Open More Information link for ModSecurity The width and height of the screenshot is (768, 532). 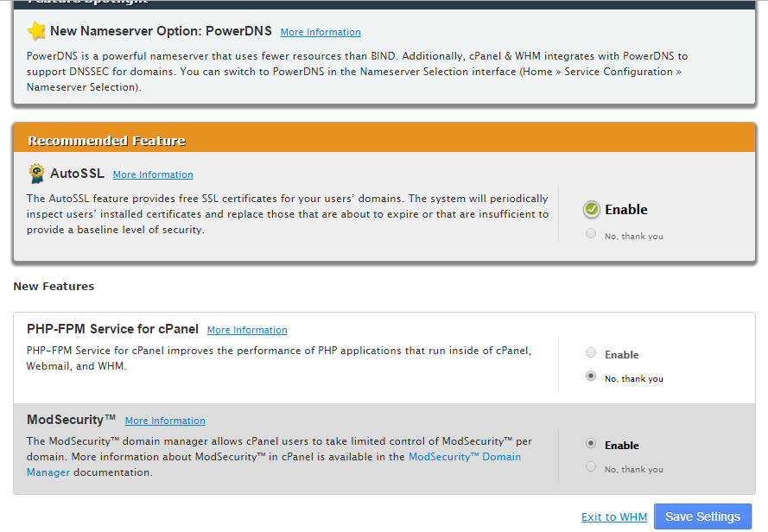(x=165, y=421)
